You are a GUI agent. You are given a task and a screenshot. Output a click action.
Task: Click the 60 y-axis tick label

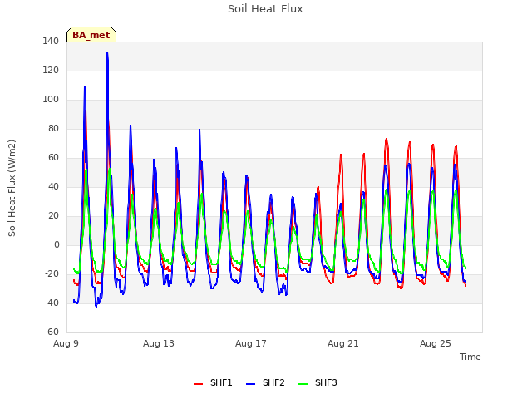click(x=53, y=158)
